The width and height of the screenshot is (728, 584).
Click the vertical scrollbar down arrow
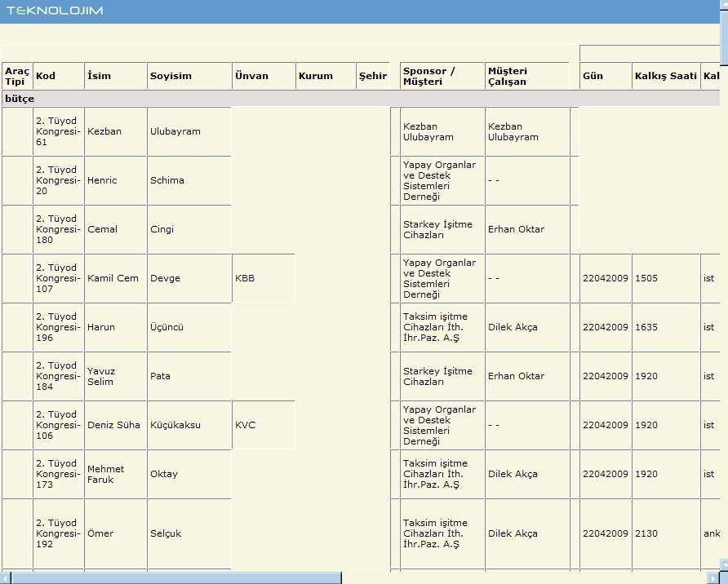tap(723, 564)
